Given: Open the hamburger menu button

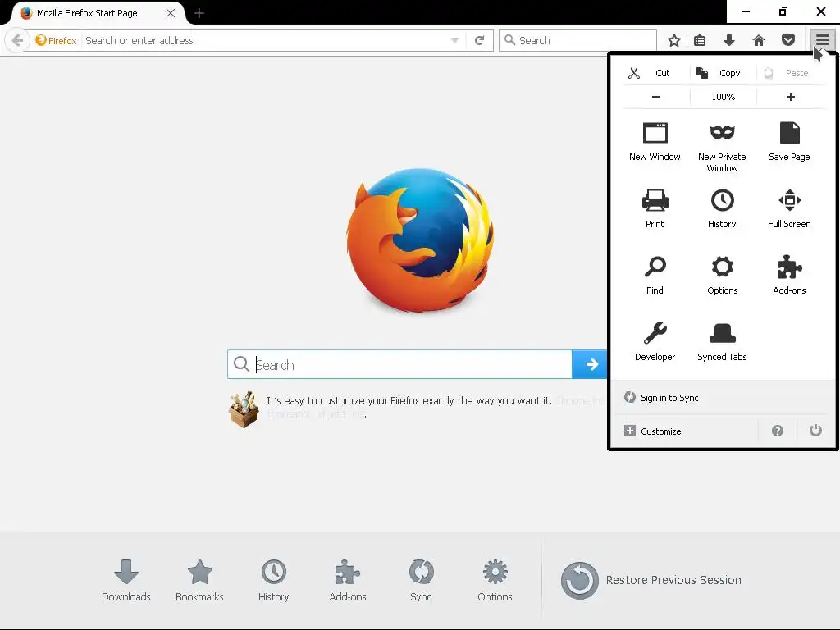Looking at the screenshot, I should tap(822, 40).
